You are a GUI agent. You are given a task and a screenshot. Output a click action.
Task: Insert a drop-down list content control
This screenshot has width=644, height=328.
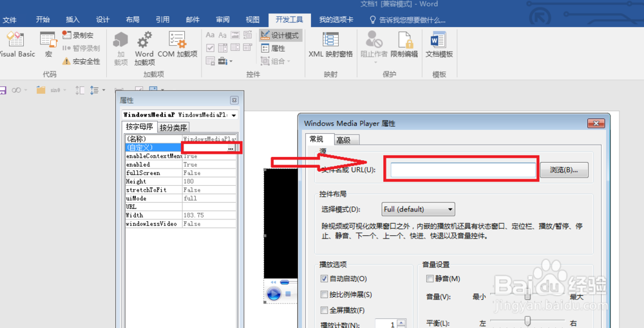pyautogui.click(x=235, y=48)
